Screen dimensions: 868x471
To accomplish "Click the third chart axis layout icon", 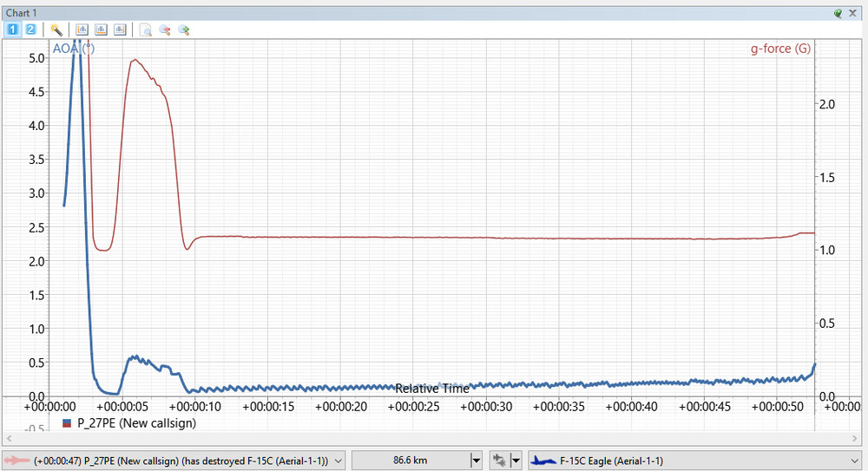I will (x=120, y=29).
